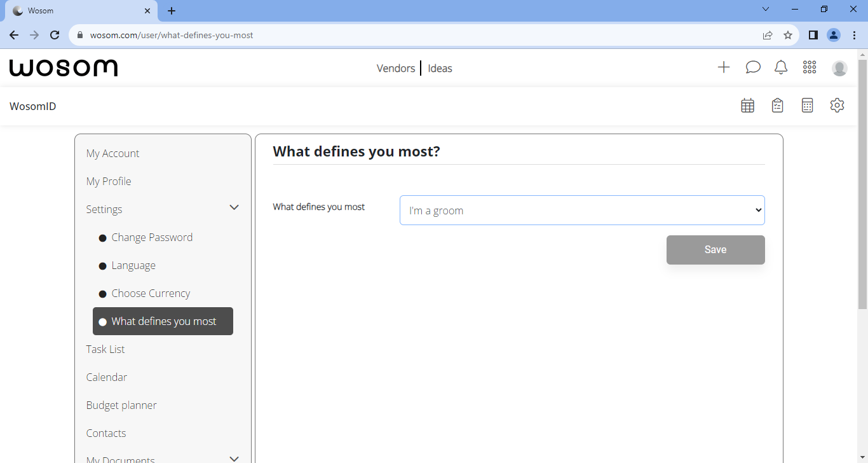Open the plus icon to add new item
868x463 pixels.
tap(724, 67)
